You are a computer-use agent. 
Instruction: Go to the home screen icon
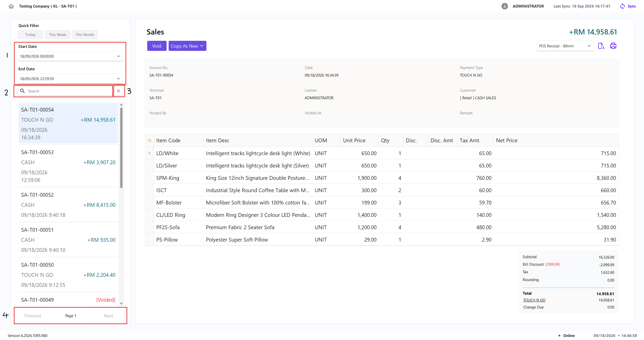coord(11,6)
